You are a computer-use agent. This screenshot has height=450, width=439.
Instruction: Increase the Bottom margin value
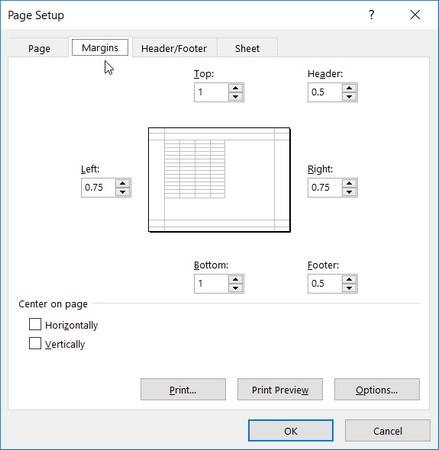tap(236, 279)
